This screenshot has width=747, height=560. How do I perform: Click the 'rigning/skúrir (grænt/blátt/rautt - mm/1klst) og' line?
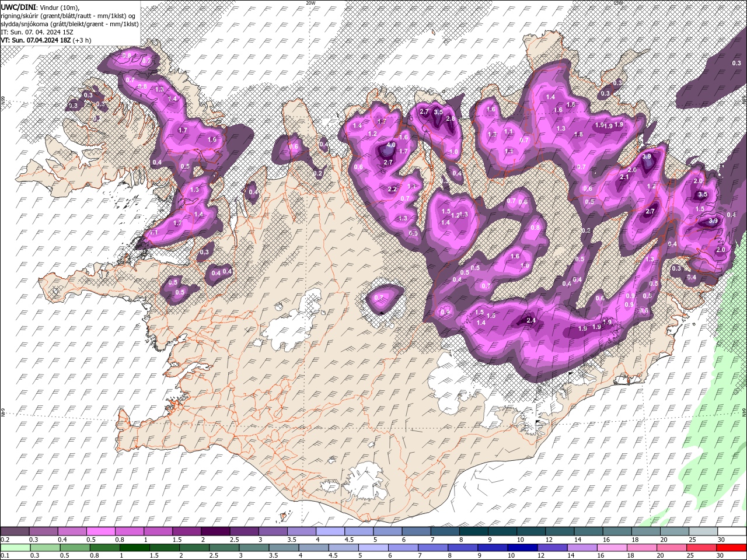pyautogui.click(x=68, y=15)
